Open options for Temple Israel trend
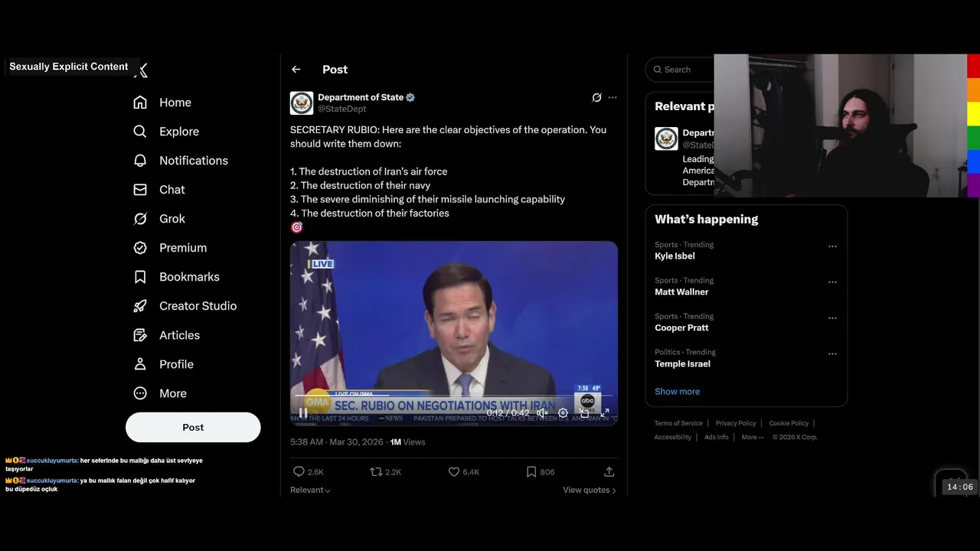 [x=832, y=354]
